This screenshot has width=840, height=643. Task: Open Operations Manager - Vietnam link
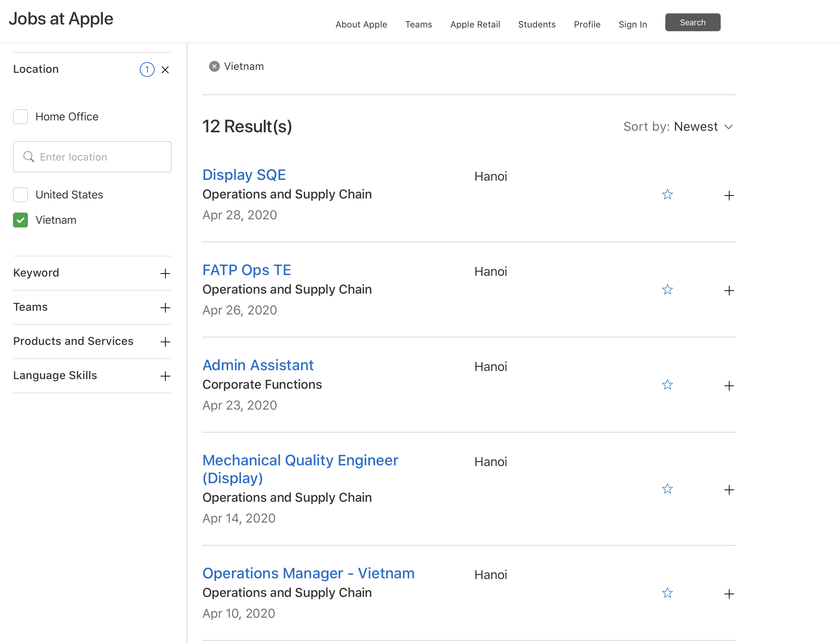[x=308, y=573]
